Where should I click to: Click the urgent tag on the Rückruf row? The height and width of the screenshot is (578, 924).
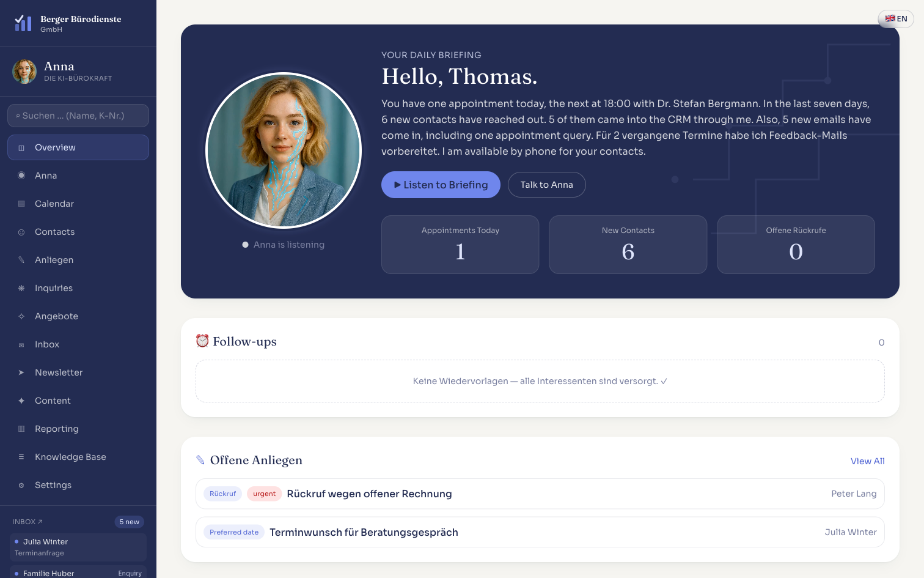265,494
